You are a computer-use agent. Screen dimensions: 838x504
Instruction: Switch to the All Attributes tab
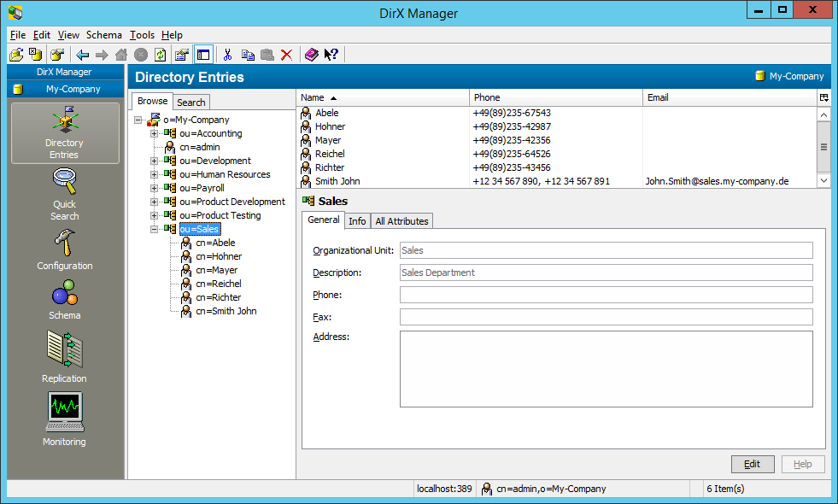401,221
